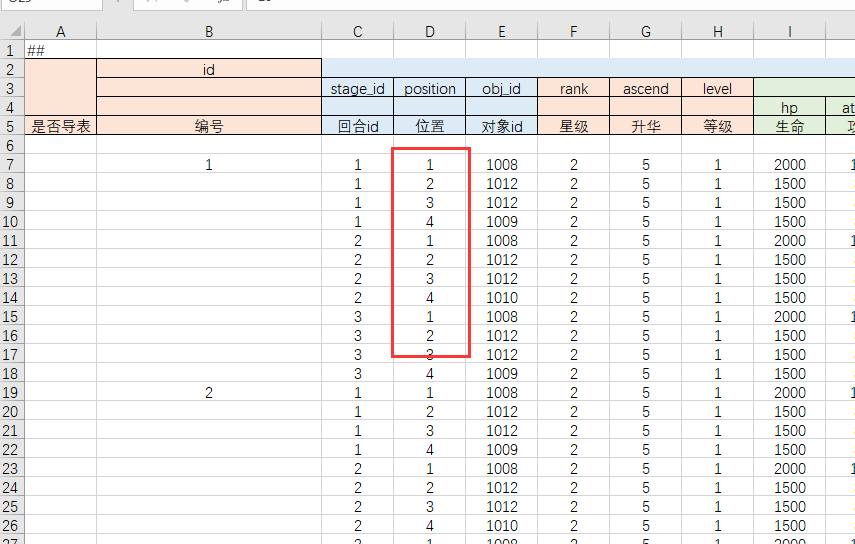Select entire row 7 via row header

coord(11,164)
